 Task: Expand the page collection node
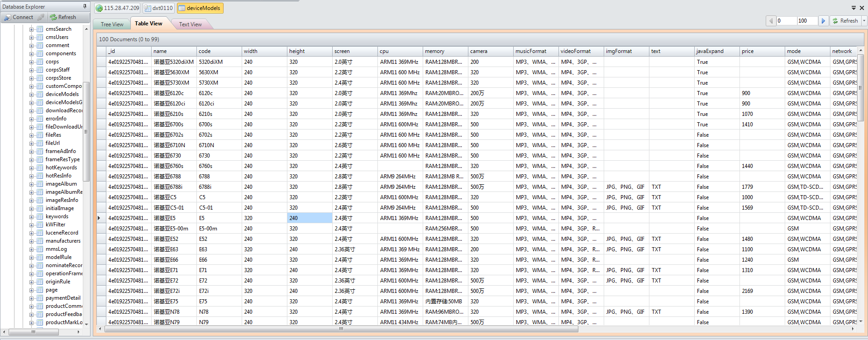[x=32, y=290]
